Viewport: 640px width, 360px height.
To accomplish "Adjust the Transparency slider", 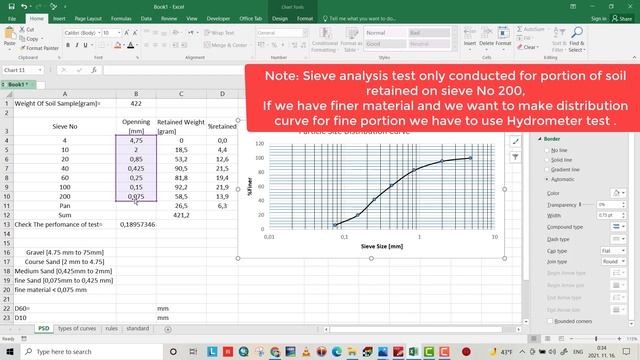I will [x=580, y=204].
